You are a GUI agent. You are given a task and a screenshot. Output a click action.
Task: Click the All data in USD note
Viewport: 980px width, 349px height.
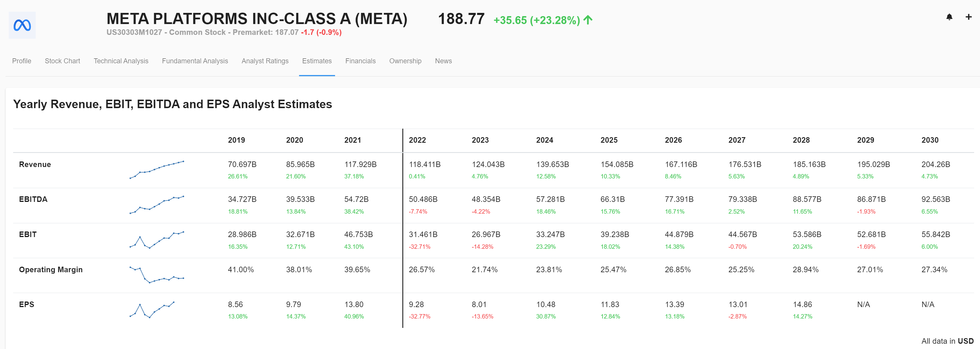point(947,341)
